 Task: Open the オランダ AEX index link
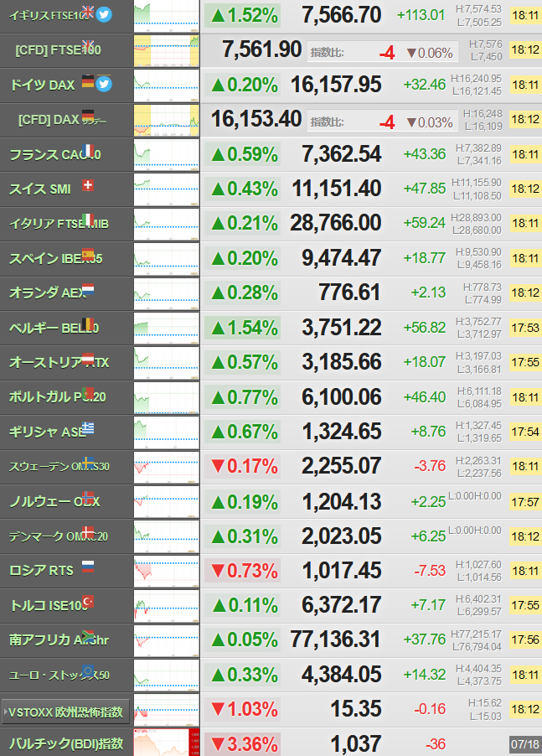pos(52,293)
